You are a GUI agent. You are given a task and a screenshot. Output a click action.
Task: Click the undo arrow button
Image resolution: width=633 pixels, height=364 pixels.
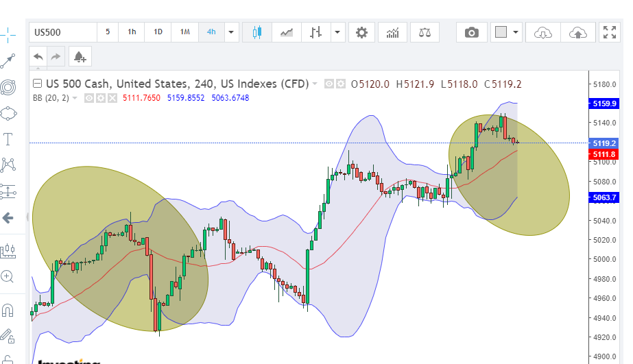pos(38,56)
